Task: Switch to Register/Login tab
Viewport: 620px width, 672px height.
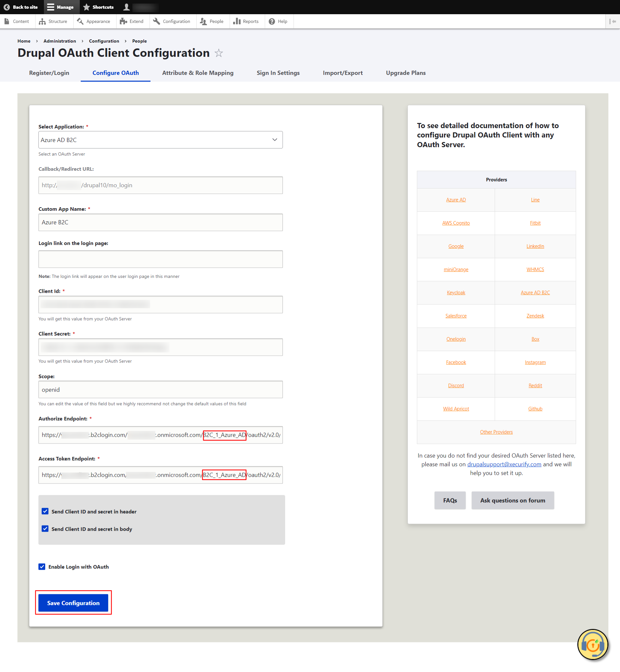Action: tap(49, 73)
